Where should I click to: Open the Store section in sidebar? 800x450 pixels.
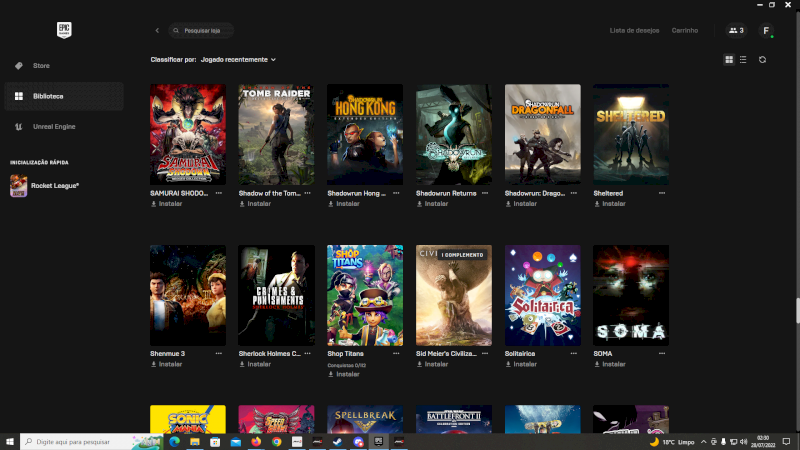[41, 66]
